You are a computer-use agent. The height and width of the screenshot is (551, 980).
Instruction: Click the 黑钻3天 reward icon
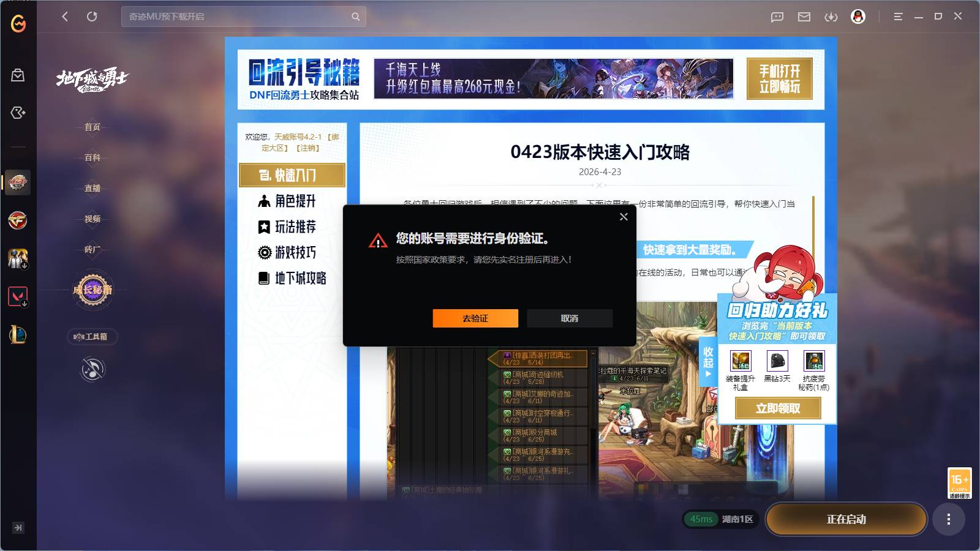[777, 361]
